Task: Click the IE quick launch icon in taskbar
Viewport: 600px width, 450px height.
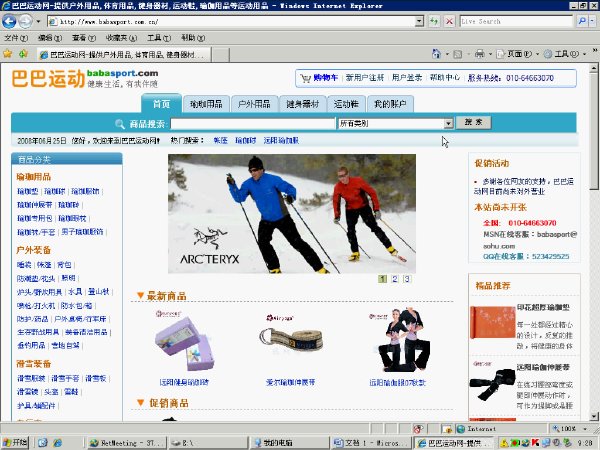Action: pyautogui.click(x=57, y=443)
